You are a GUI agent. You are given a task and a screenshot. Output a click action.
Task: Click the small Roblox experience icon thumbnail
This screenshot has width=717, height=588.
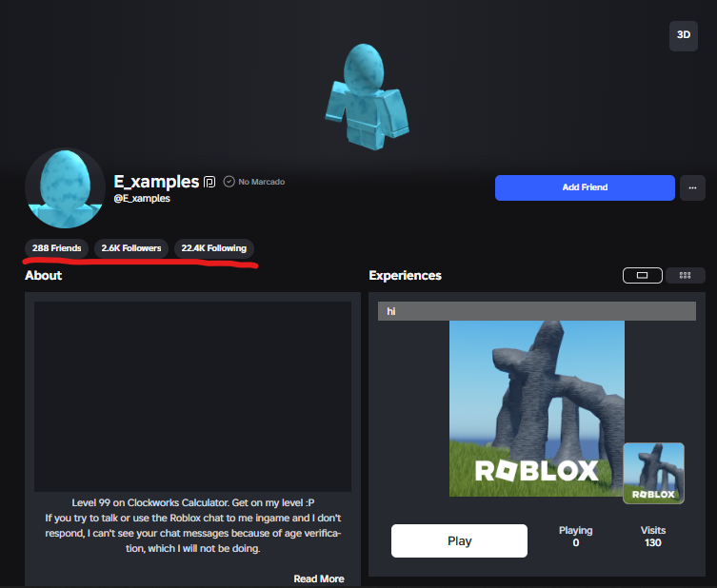[653, 473]
